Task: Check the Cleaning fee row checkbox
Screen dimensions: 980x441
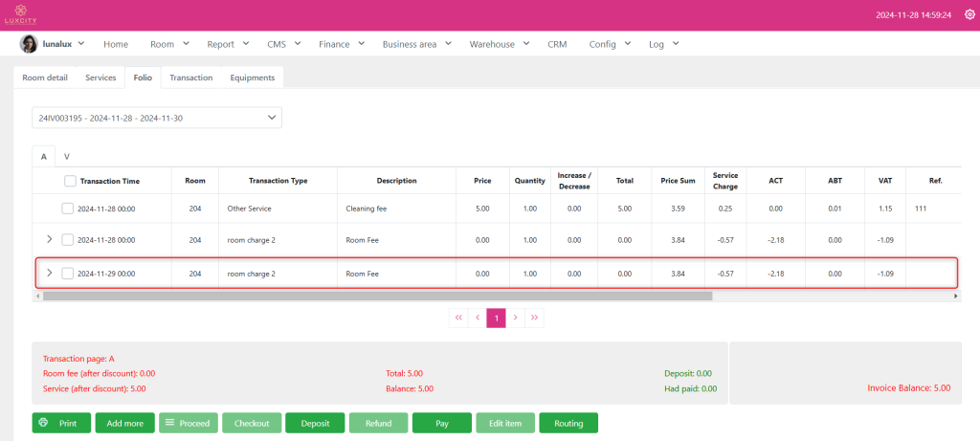Action: coord(68,208)
